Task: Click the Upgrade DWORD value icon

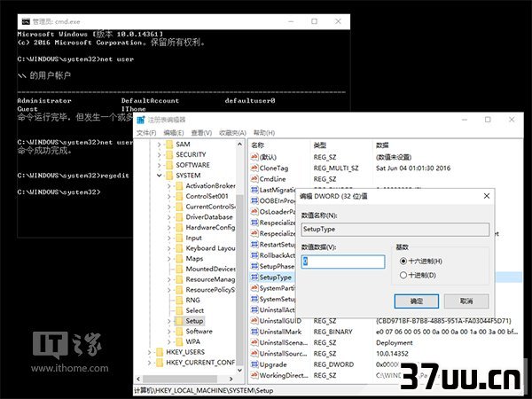Action: 254,364
